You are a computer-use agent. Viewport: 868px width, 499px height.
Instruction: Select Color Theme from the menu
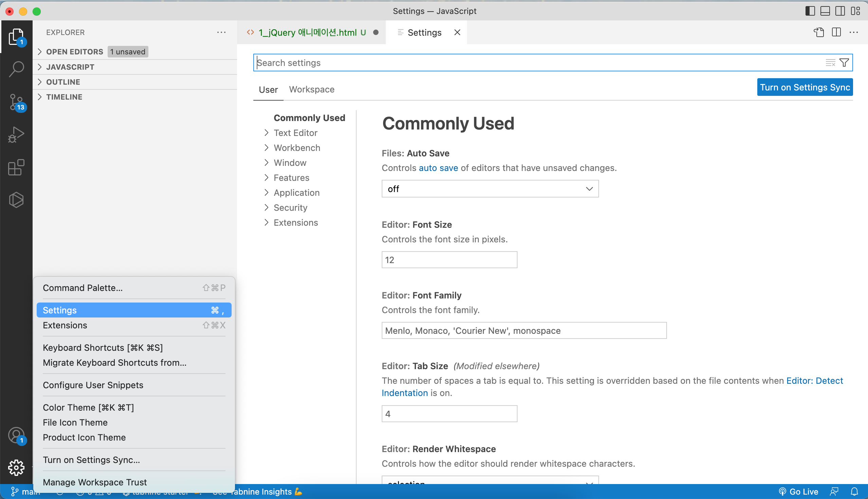[88, 408]
